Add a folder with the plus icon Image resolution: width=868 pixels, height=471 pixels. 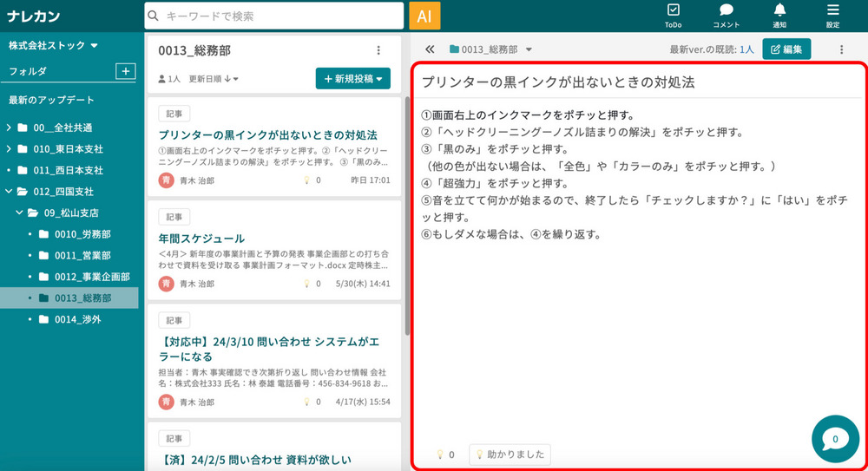[x=126, y=71]
